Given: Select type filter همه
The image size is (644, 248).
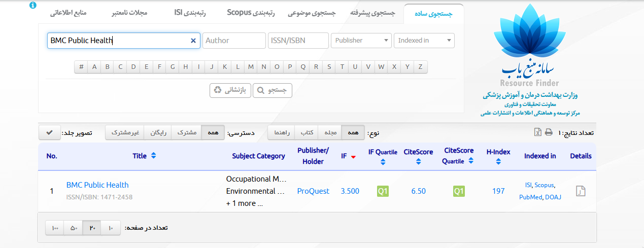Looking at the screenshot, I should click(x=353, y=132).
